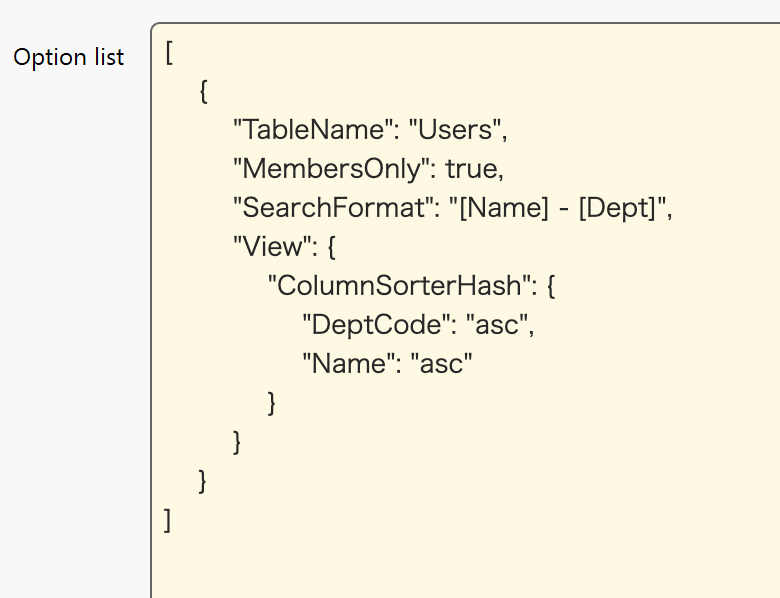Click the "TableName": "Users" line
The image size is (780, 598).
(371, 130)
